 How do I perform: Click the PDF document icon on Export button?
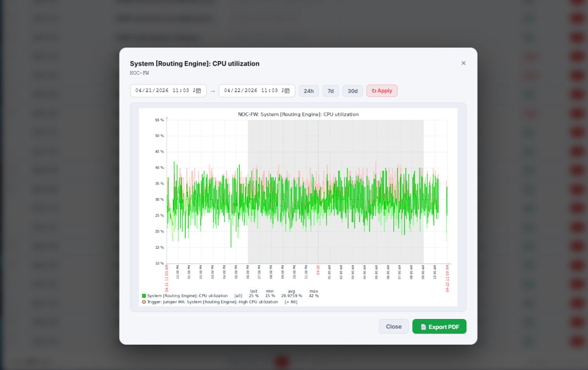pyautogui.click(x=424, y=327)
